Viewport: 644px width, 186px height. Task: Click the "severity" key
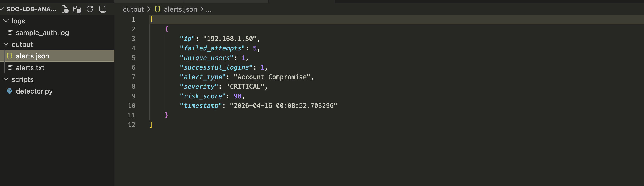[199, 87]
